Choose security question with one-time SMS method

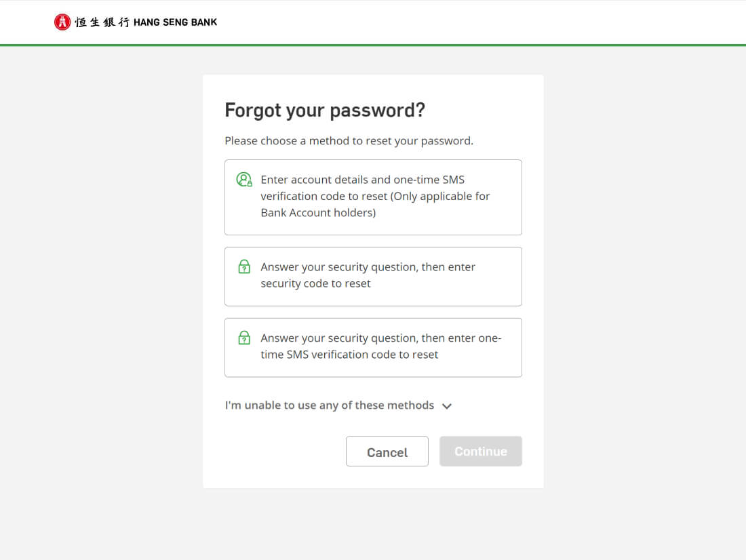click(x=373, y=347)
